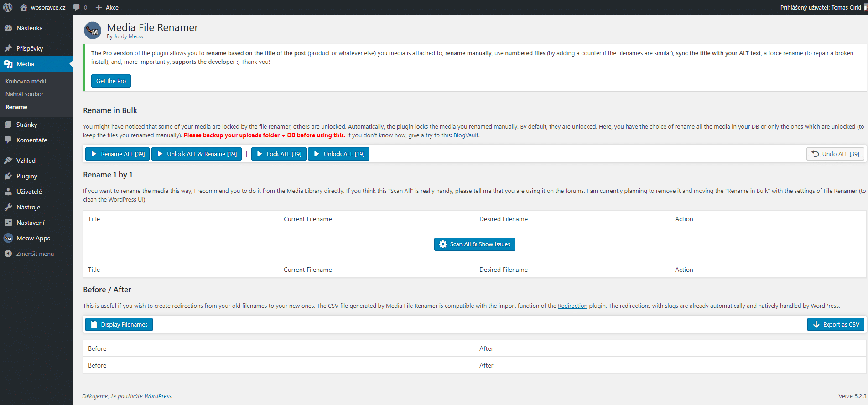Click the Nástěnka dashboard icon
The height and width of the screenshot is (405, 868).
click(8, 28)
